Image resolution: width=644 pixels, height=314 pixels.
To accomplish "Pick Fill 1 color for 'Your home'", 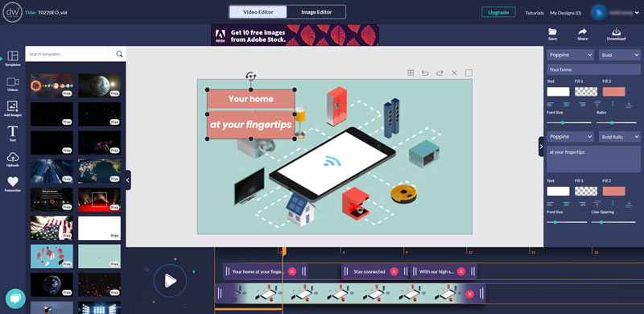I will 586,92.
